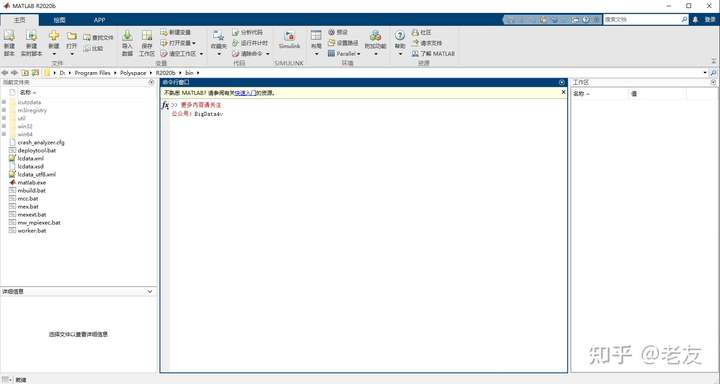Click New Variable (新建变量)

click(x=175, y=32)
